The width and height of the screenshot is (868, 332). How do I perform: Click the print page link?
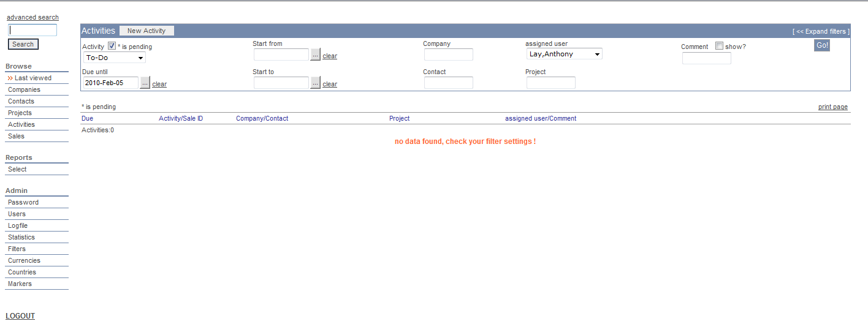click(x=833, y=107)
